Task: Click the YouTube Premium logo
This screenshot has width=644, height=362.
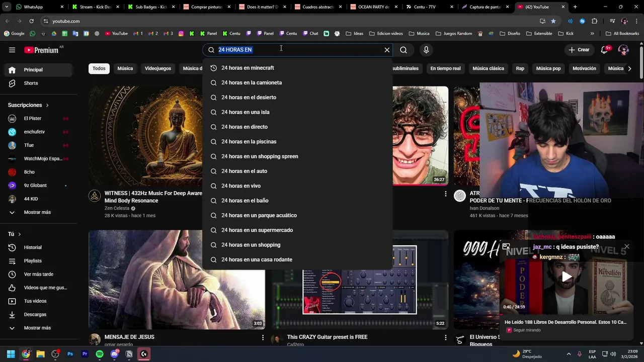Action: 41,50
